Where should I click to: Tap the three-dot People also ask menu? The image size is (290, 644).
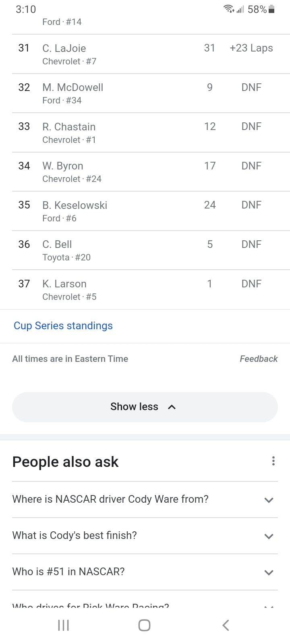(273, 461)
